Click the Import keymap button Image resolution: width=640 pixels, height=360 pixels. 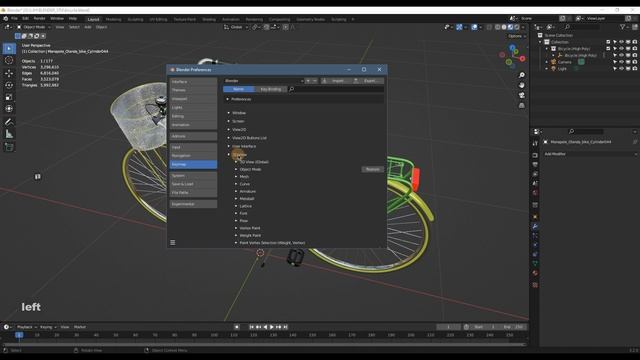pyautogui.click(x=335, y=81)
